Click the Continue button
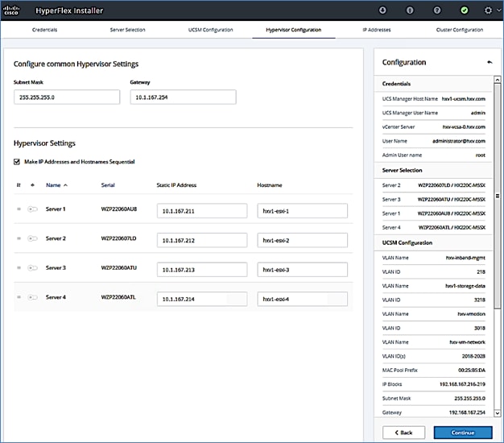Screen dimensions: 504x443 click(463, 433)
